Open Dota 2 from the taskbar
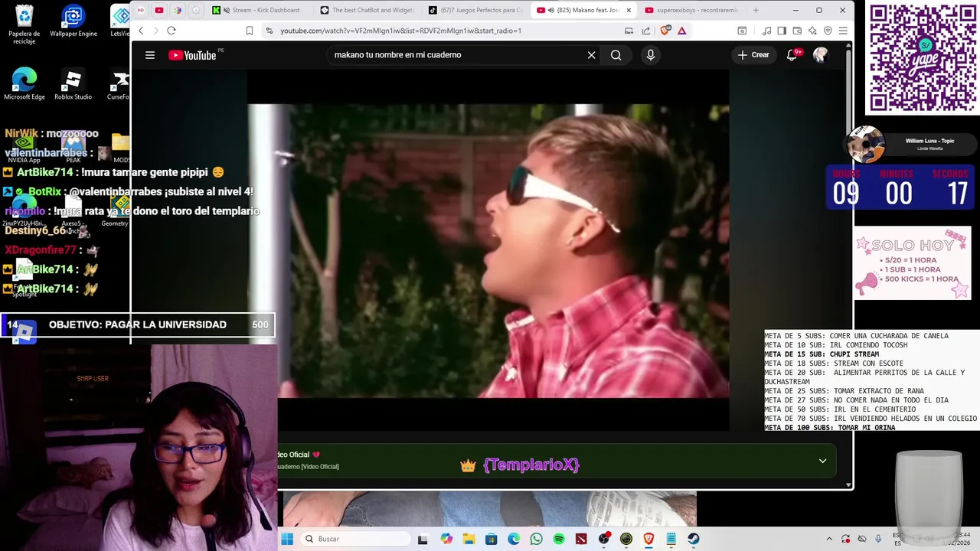The height and width of the screenshot is (551, 980). pyautogui.click(x=581, y=539)
